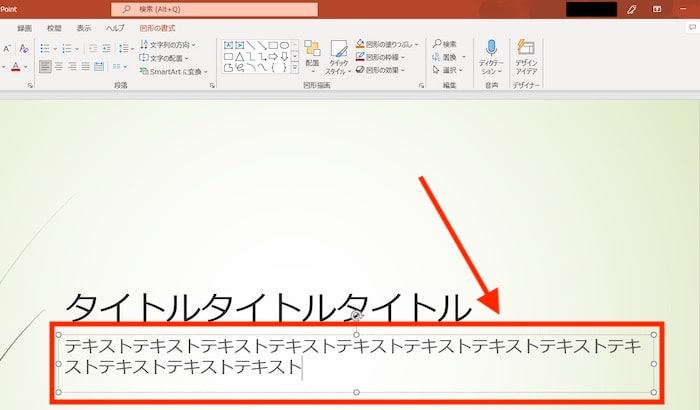Apply bullet list formatting

[45, 48]
